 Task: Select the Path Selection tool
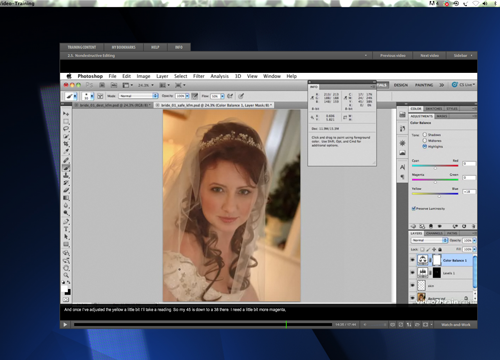tap(66, 237)
